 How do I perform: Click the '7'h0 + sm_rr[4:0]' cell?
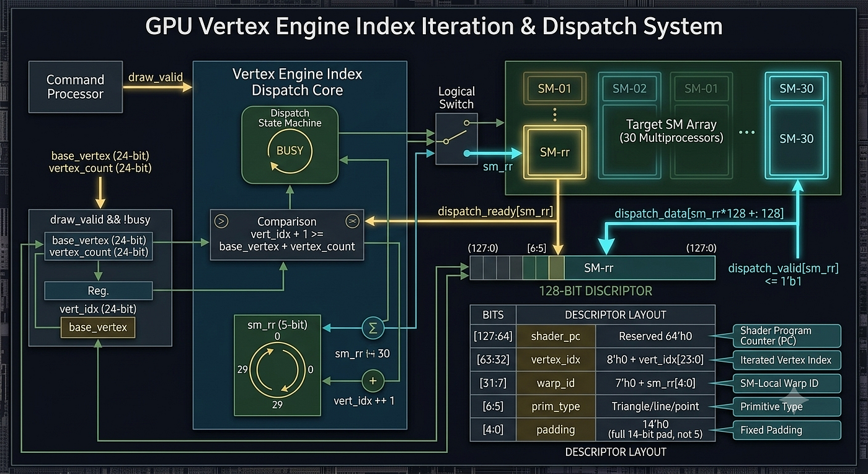click(655, 383)
